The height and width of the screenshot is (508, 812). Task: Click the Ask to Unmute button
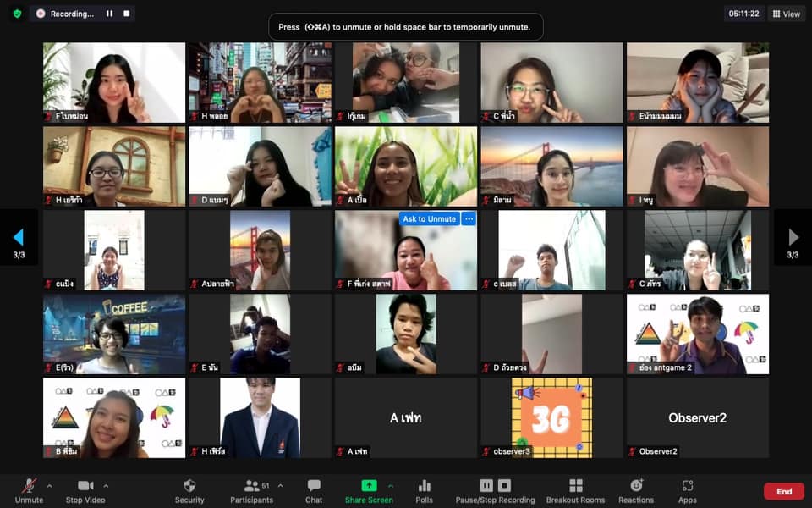point(429,218)
